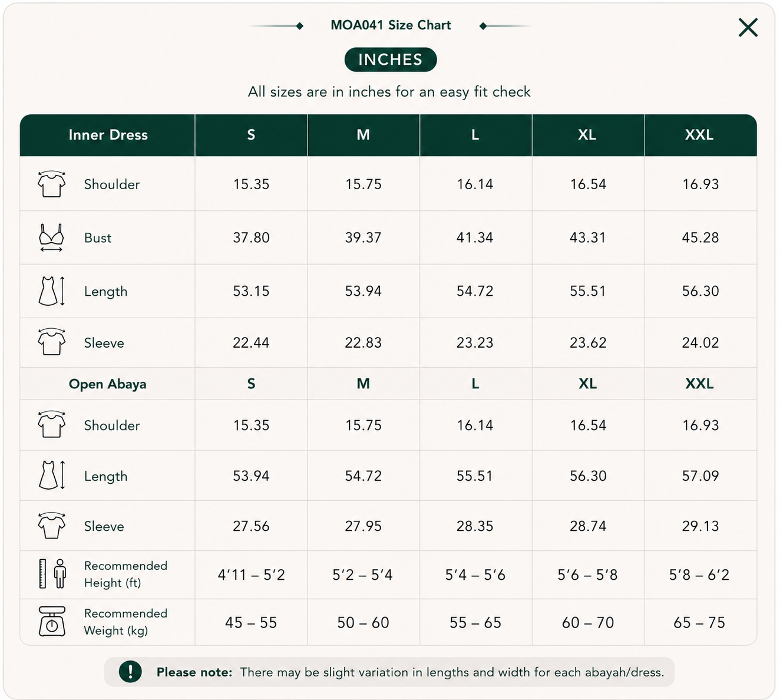Click the recommended height cell 5'8 – 6'2

pos(699,574)
